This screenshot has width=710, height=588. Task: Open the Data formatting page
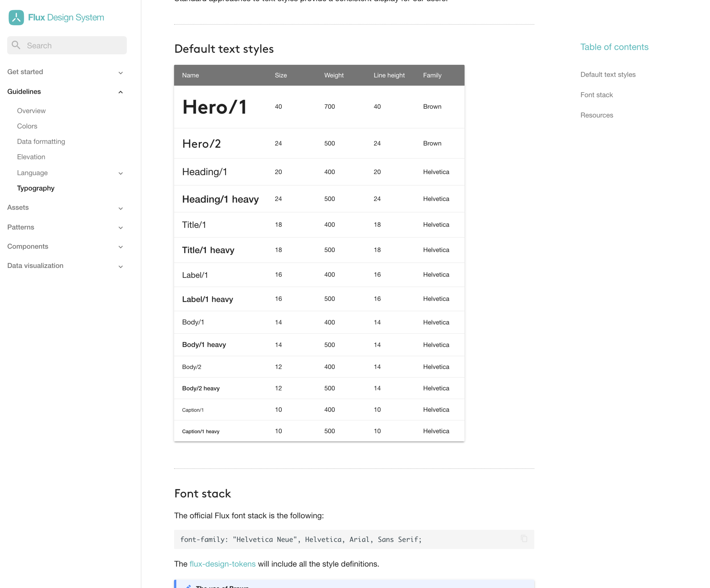[41, 141]
